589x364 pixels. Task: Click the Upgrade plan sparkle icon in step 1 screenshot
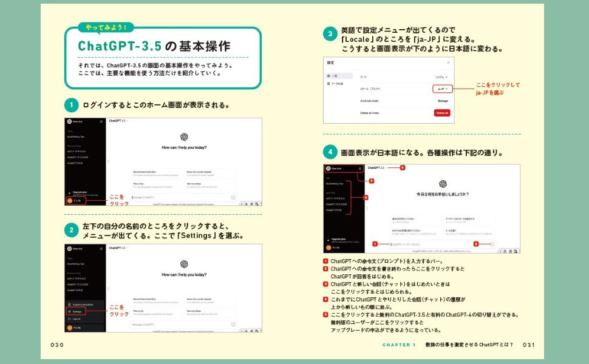click(69, 193)
